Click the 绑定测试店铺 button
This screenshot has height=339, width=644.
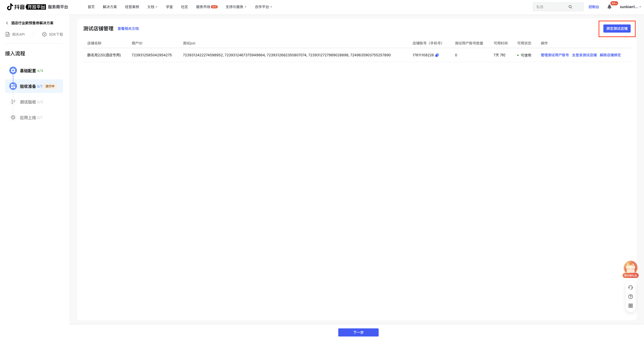coord(617,29)
